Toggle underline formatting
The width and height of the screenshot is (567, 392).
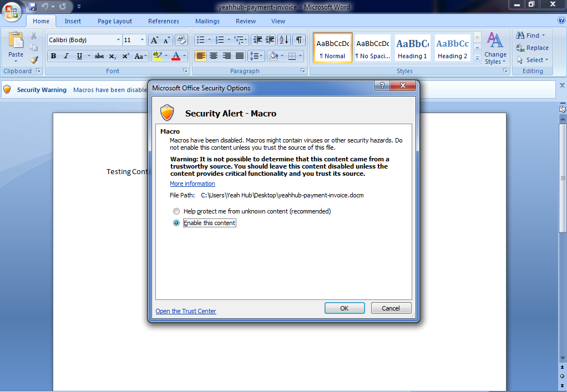(79, 56)
